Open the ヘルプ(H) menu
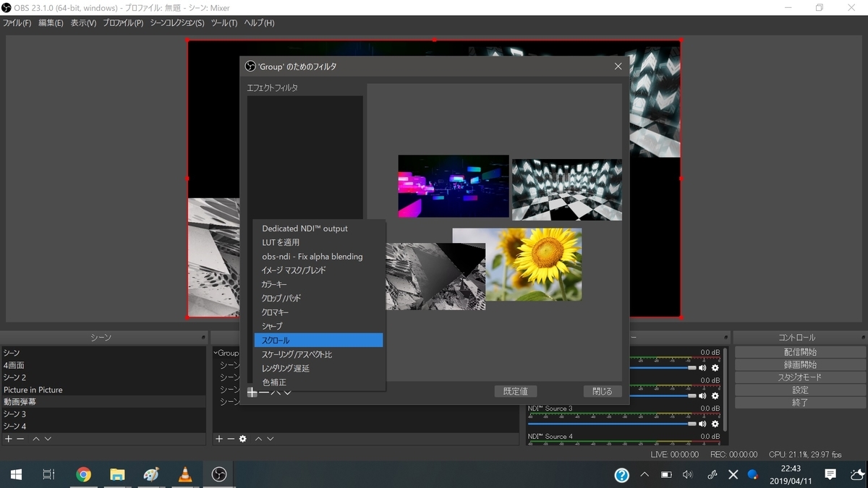Screen dimensions: 868x488 259,23
